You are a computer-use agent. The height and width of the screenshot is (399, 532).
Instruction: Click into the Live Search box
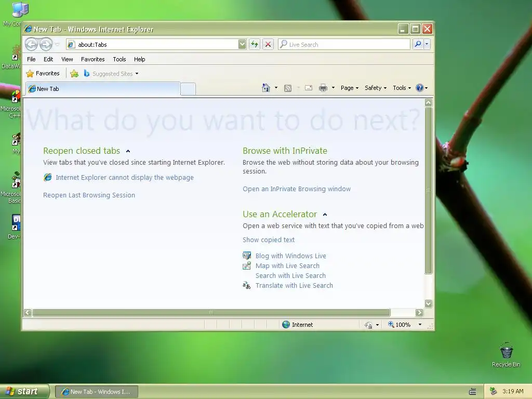coord(344,45)
